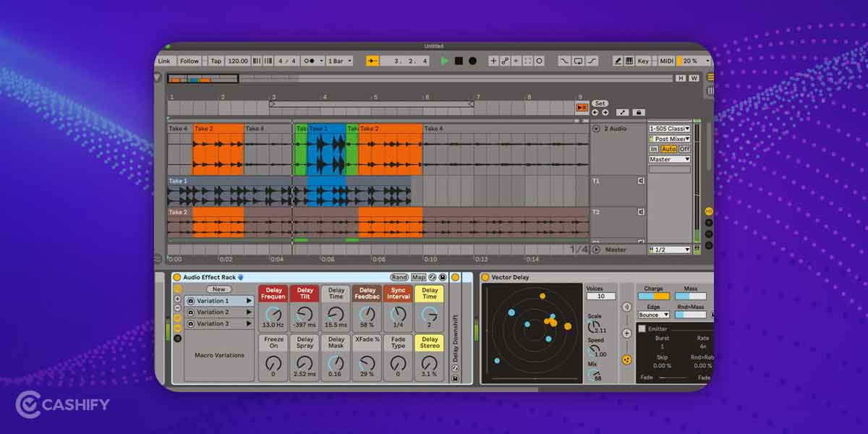Open the Master output routing dropdown
Screen dimensions: 868x434
pos(669,159)
